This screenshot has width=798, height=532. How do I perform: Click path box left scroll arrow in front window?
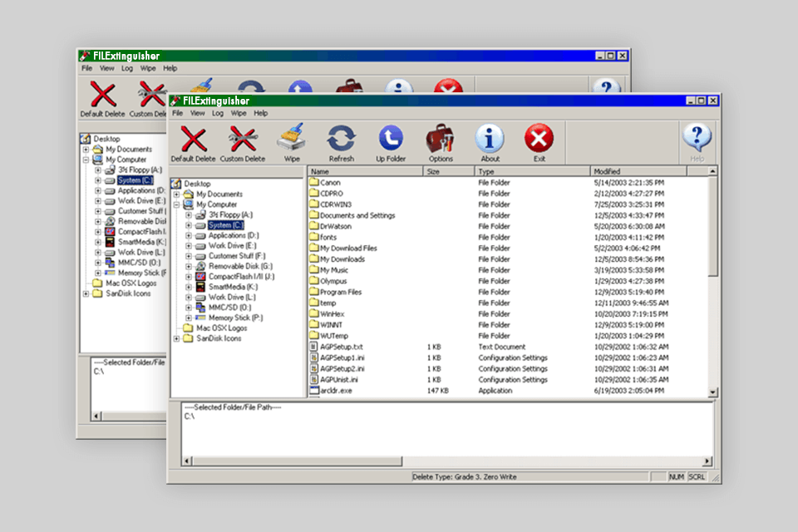187,461
